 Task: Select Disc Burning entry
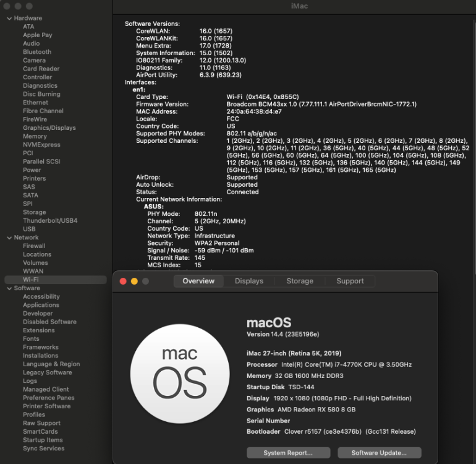click(41, 94)
